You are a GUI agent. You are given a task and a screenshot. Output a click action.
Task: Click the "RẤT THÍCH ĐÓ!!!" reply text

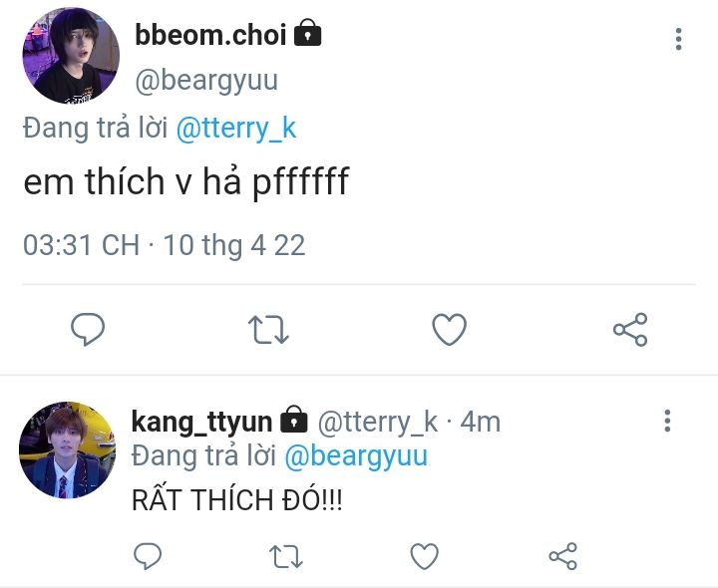click(x=236, y=500)
